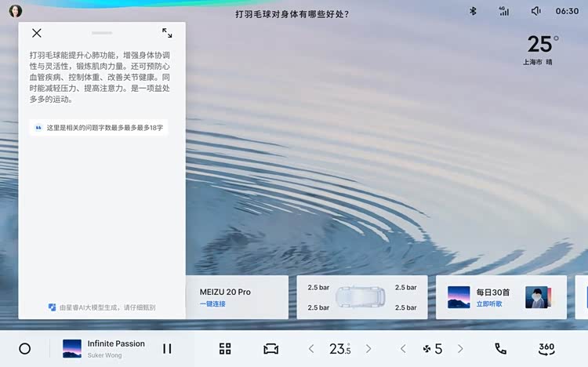
Task: Open Bluetooth settings from status bar
Action: pyautogui.click(x=473, y=11)
